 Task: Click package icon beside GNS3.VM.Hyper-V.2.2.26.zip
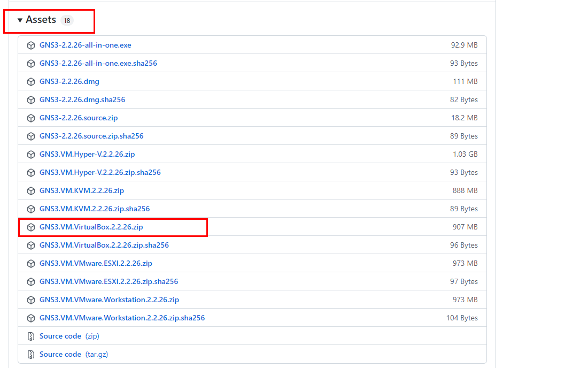[31, 155]
